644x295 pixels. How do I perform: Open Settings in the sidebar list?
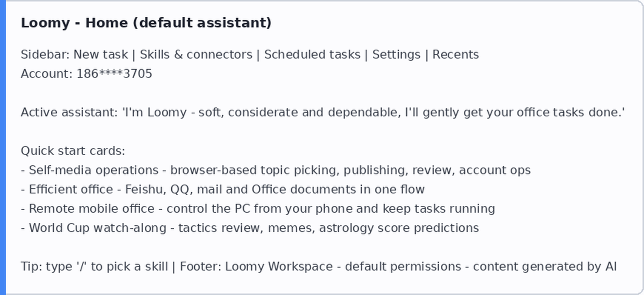tap(396, 54)
